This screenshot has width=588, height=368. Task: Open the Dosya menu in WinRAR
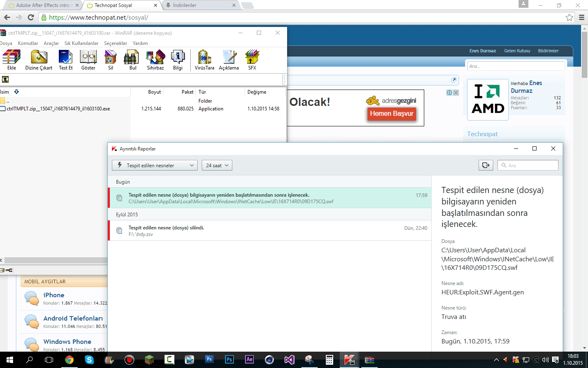(6, 43)
